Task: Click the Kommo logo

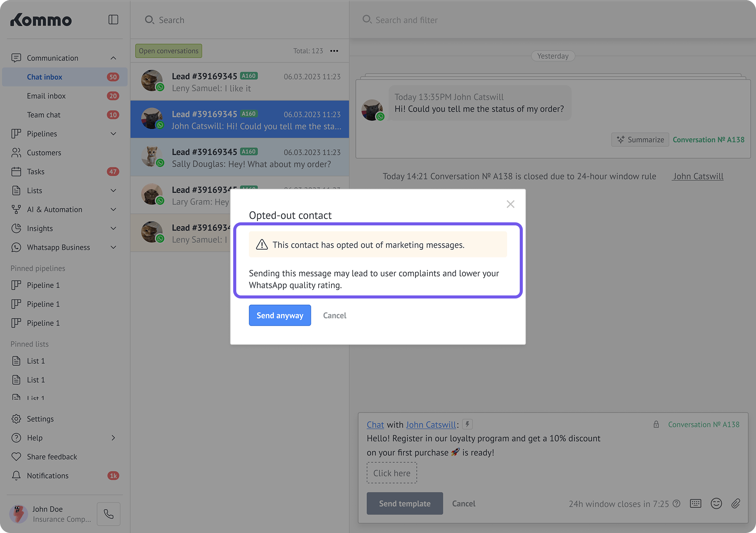Action: [x=41, y=20]
